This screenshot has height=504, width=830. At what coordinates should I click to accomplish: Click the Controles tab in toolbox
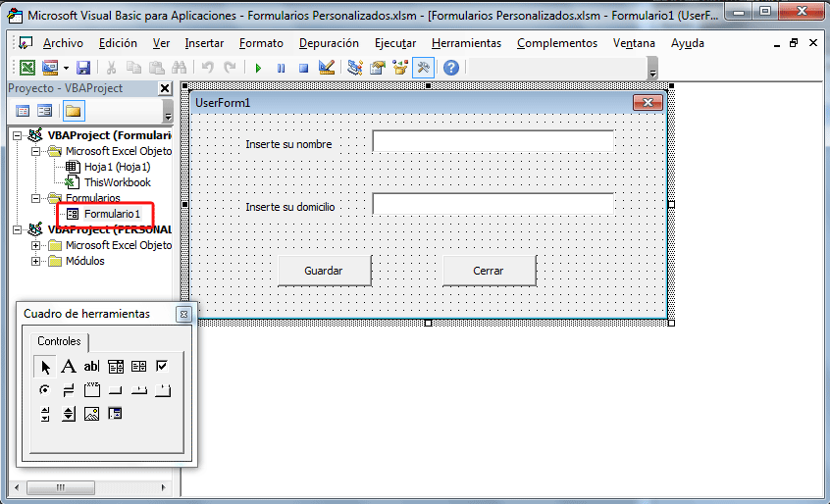click(x=59, y=341)
